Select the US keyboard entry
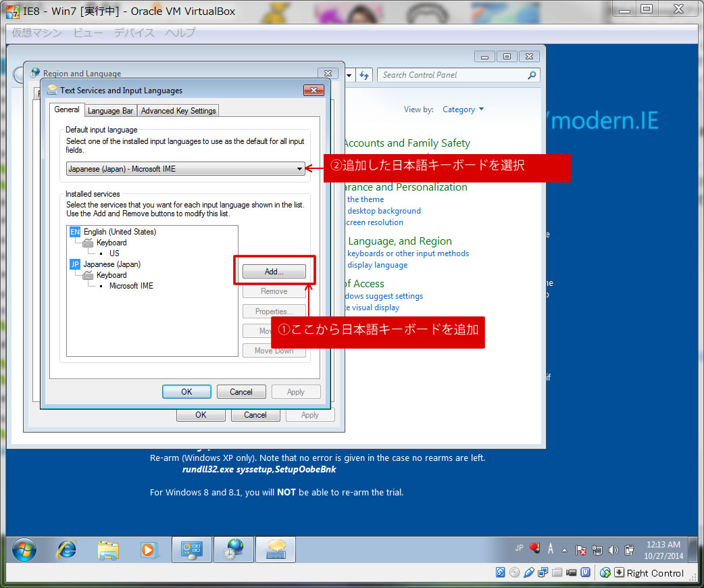This screenshot has height=588, width=704. 114,253
